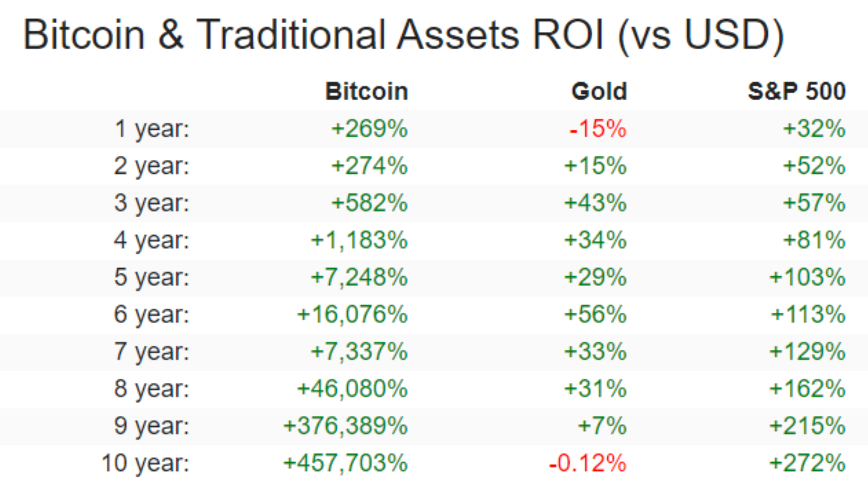Screen dimensions: 868x498
Task: Click the S&P 500 +103% value
Action: click(807, 278)
